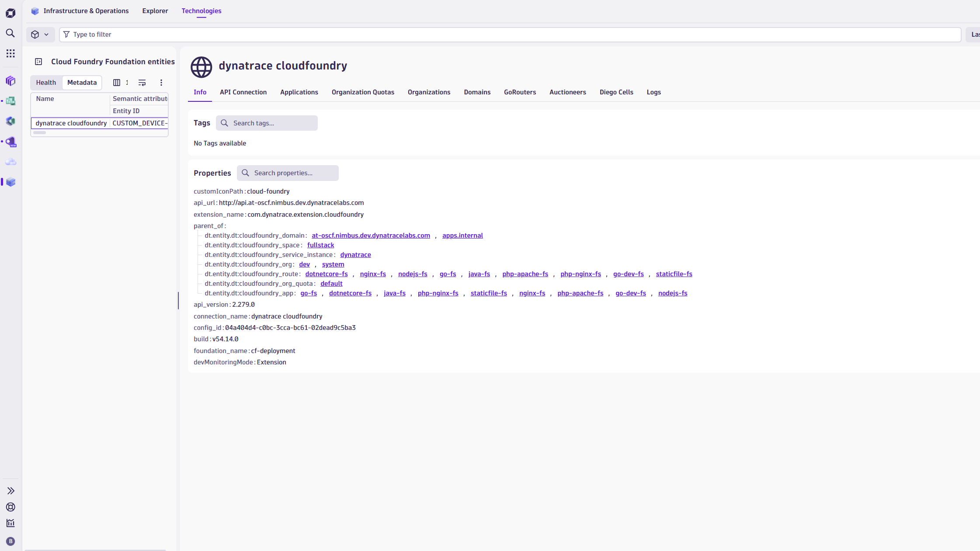Open the entity type dropdown beside the filter bar
This screenshot has height=551, width=980.
40,34
